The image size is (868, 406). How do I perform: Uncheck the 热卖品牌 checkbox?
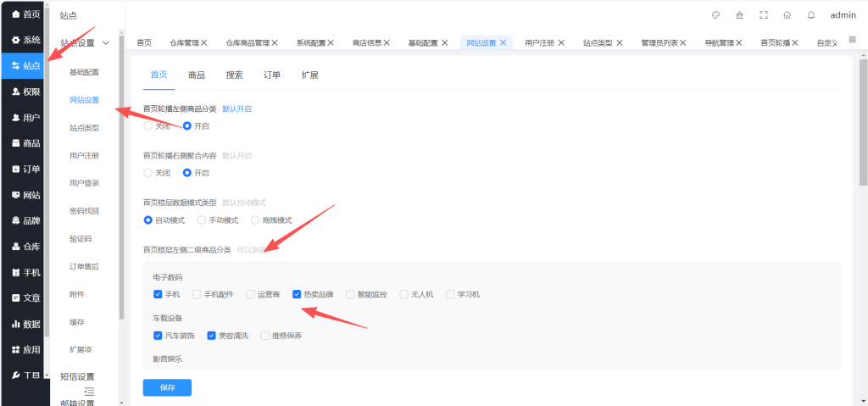coord(297,294)
